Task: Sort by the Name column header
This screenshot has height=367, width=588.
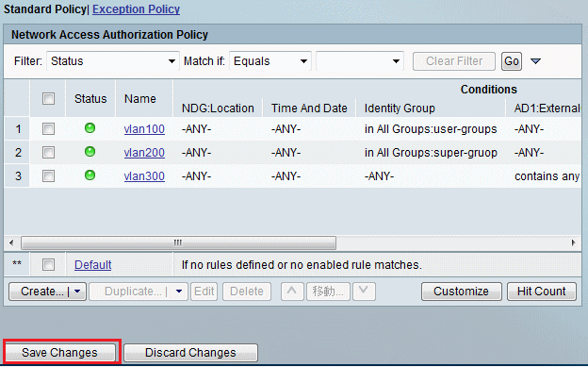Action: [139, 99]
